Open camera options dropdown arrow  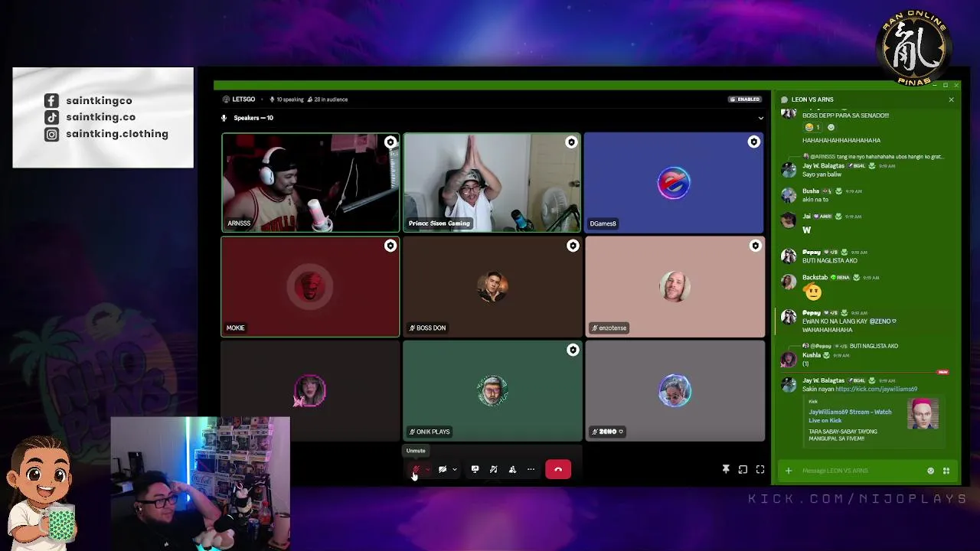(x=454, y=469)
